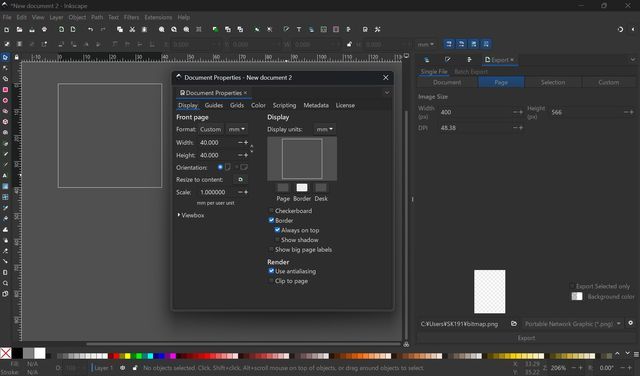The height and width of the screenshot is (376, 640).
Task: Check Export Selected only option
Action: [x=572, y=286]
